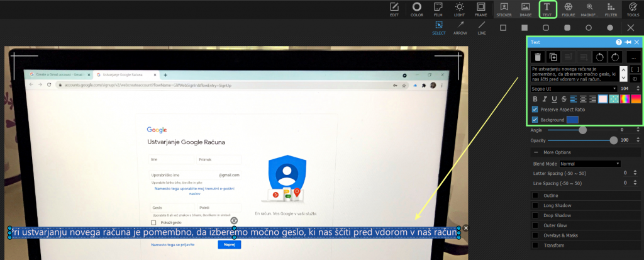Open the Tools tab

(x=633, y=9)
